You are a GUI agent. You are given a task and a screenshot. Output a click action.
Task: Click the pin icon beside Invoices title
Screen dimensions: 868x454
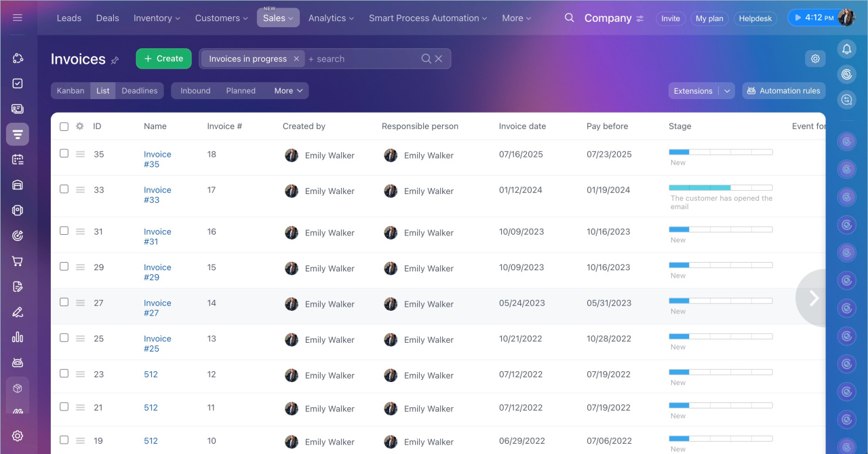pyautogui.click(x=115, y=60)
